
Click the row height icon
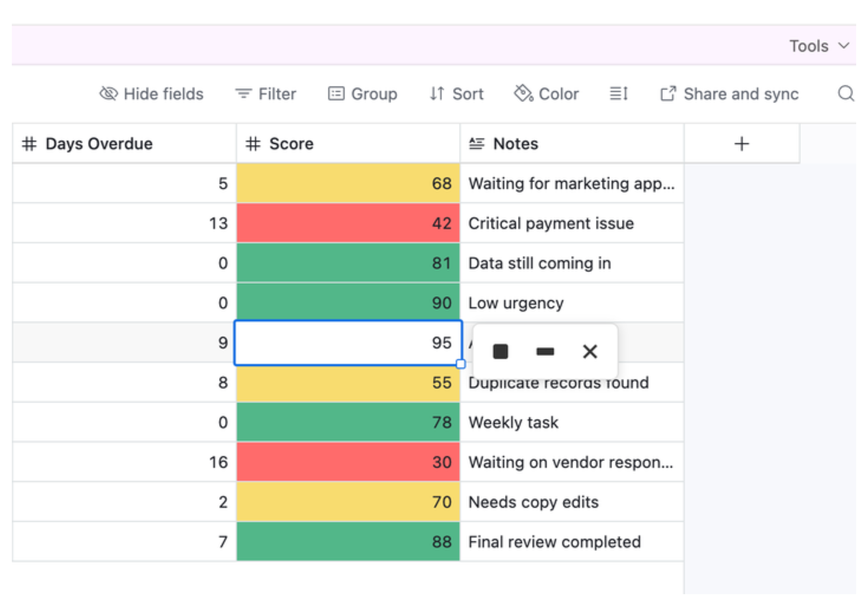coord(618,94)
